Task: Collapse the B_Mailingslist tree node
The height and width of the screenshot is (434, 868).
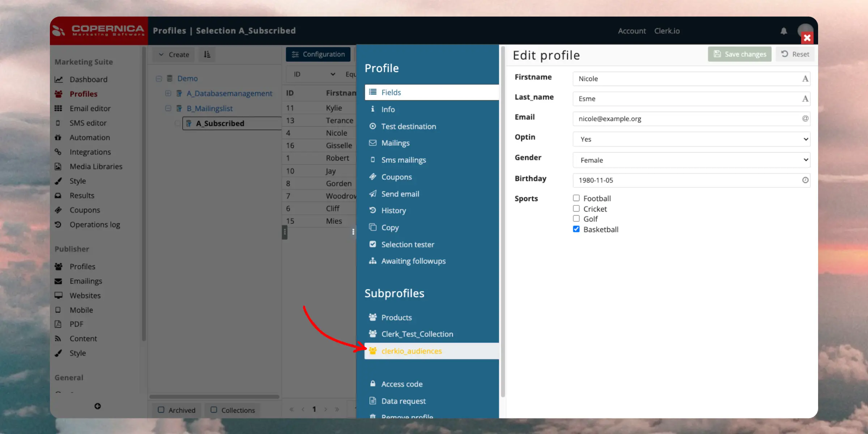Action: pos(168,109)
